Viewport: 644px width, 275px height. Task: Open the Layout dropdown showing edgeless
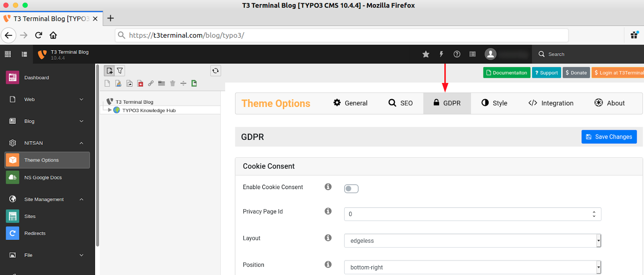(x=472, y=241)
